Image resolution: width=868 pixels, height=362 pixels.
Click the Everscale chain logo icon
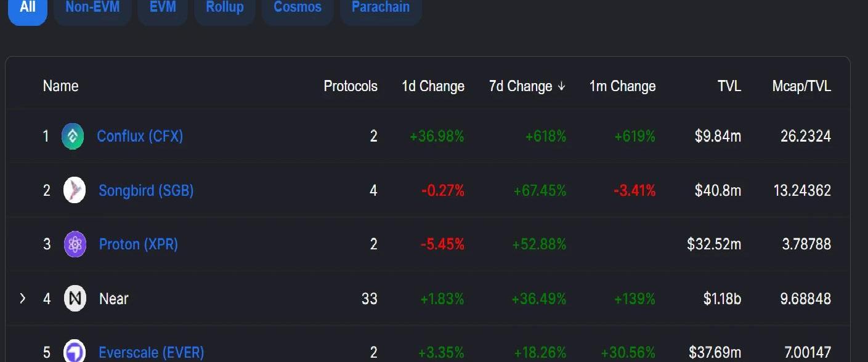75,352
